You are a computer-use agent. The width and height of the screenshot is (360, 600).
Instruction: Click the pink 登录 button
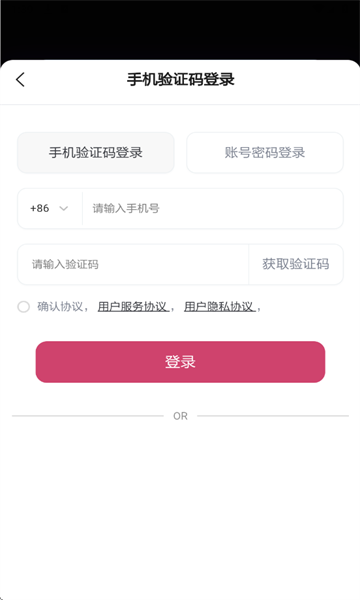click(180, 362)
